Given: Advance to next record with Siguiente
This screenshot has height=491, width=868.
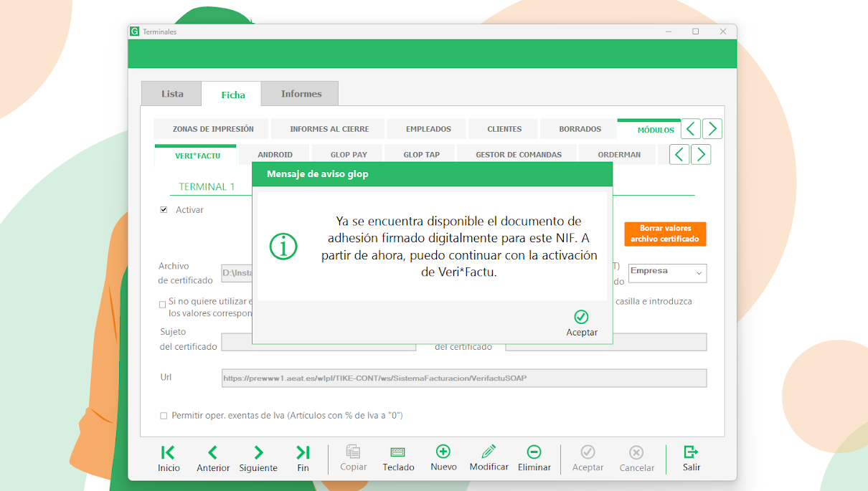Looking at the screenshot, I should coord(258,452).
